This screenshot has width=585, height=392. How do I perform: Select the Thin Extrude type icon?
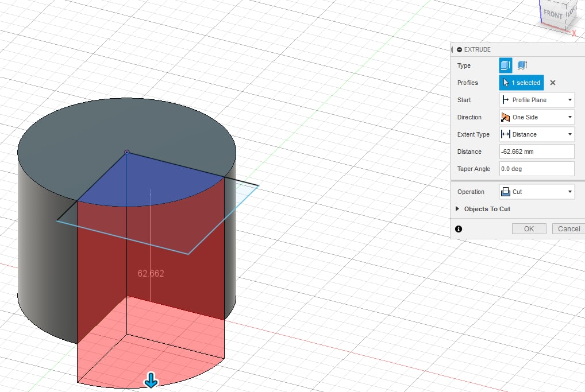tap(522, 65)
